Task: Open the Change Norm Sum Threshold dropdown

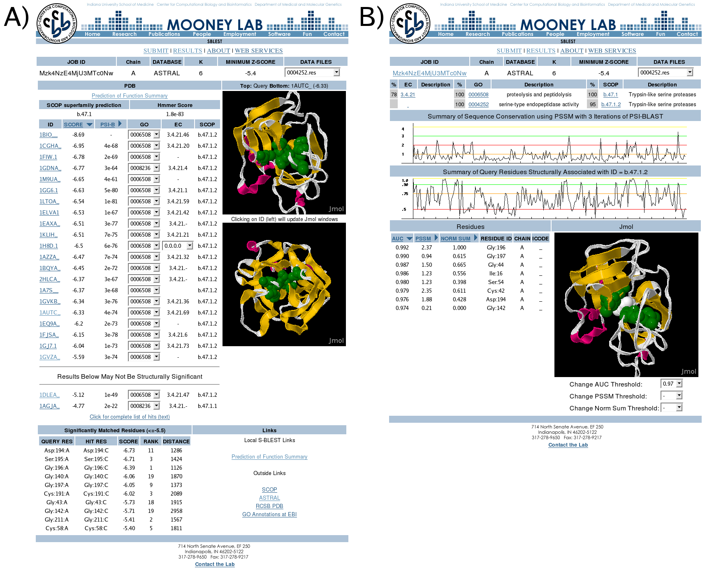Action: 672,408
